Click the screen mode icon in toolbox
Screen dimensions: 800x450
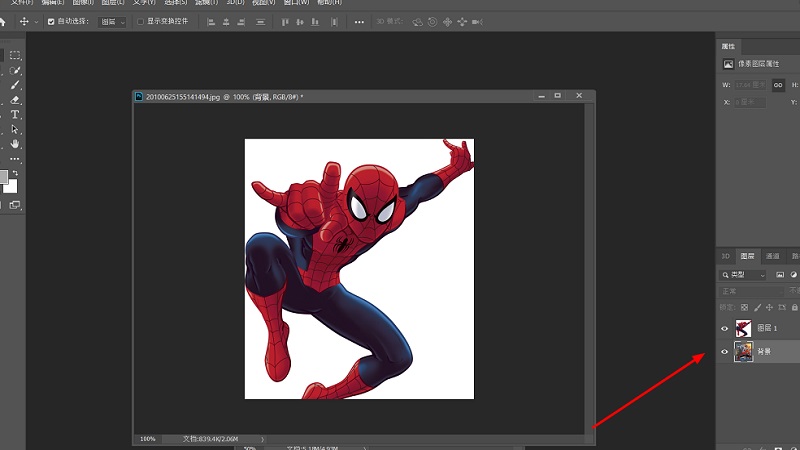[x=15, y=205]
